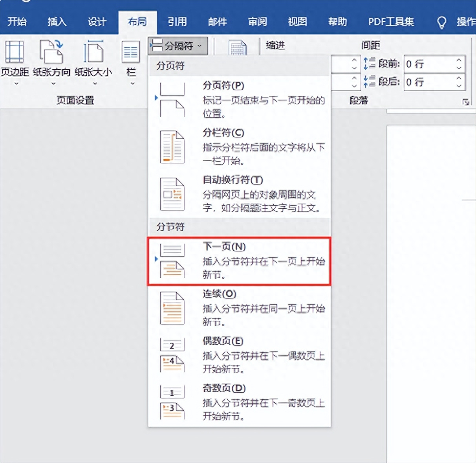Open the 分隔符 dropdown chevron
The image size is (476, 463).
click(200, 46)
